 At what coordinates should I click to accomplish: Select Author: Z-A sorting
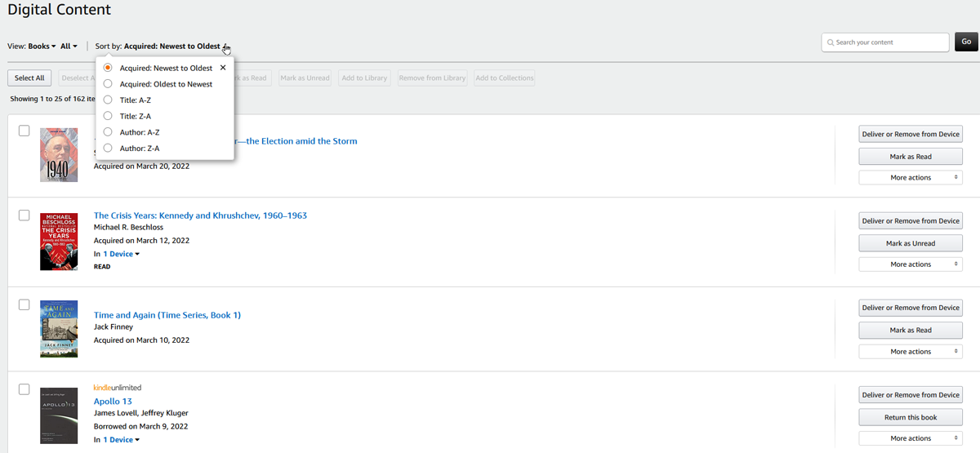pos(108,149)
